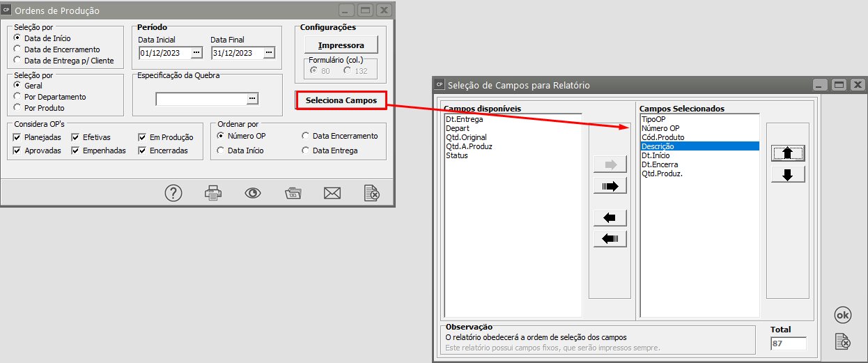
Task: Move selected field up with up arrow
Action: pyautogui.click(x=788, y=153)
